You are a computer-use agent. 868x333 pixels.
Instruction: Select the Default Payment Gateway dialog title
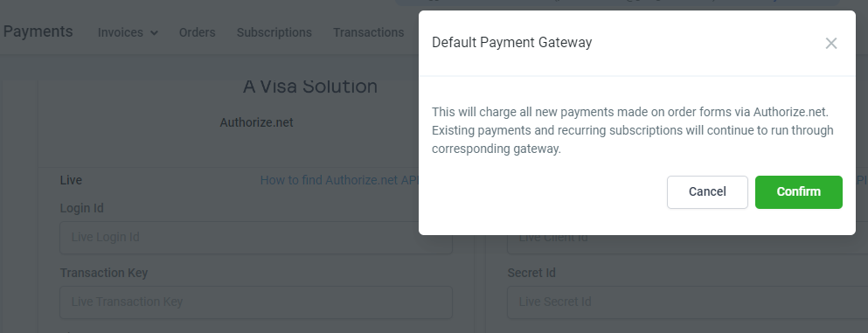click(x=511, y=43)
